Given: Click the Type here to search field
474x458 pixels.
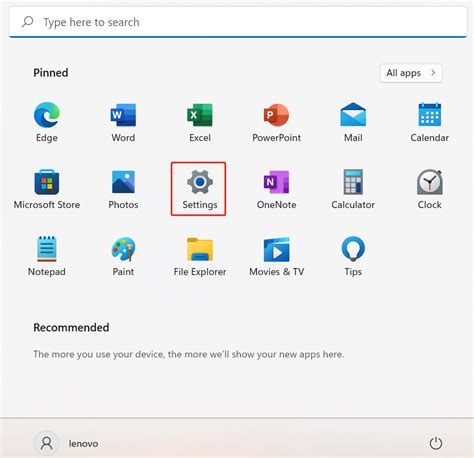Looking at the screenshot, I should pyautogui.click(x=238, y=22).
